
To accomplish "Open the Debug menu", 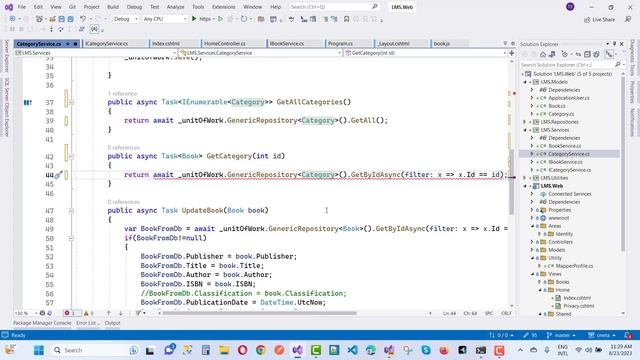I will (134, 7).
